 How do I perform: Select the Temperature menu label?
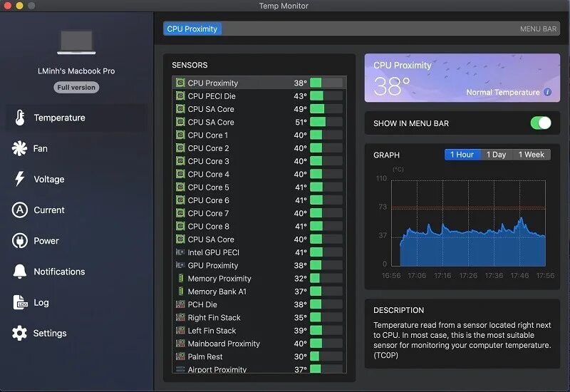(x=60, y=118)
